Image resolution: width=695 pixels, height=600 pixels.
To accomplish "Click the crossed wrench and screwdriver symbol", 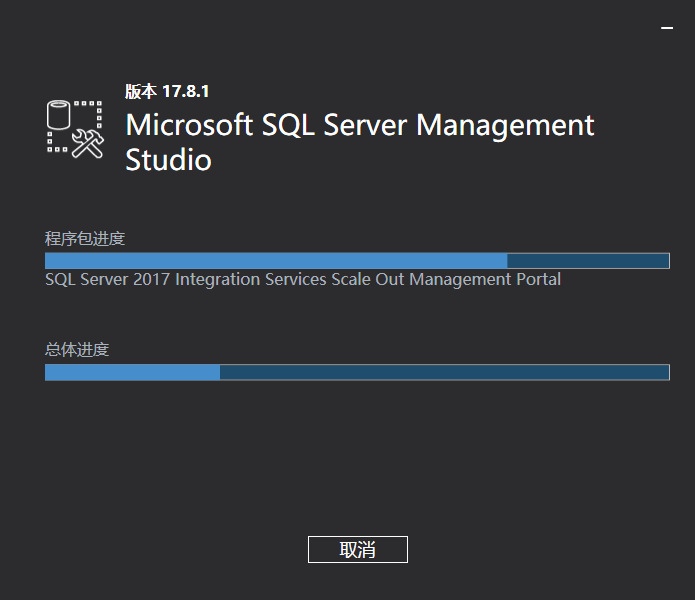I will (x=89, y=144).
